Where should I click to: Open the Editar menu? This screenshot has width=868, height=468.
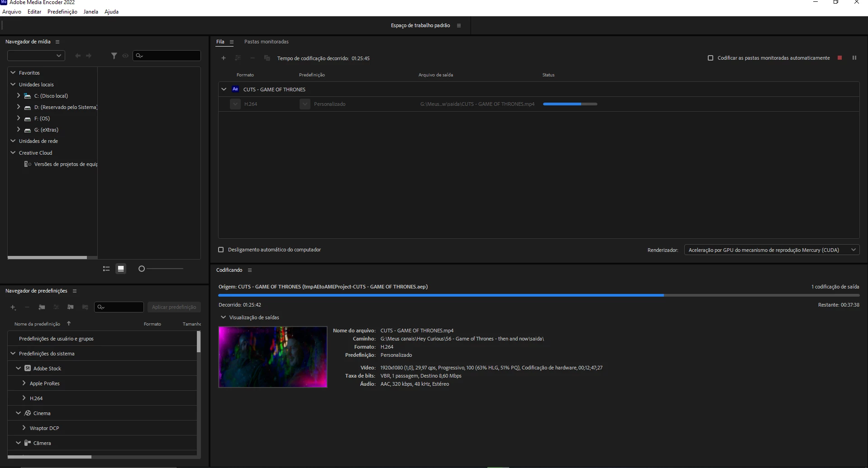click(34, 12)
